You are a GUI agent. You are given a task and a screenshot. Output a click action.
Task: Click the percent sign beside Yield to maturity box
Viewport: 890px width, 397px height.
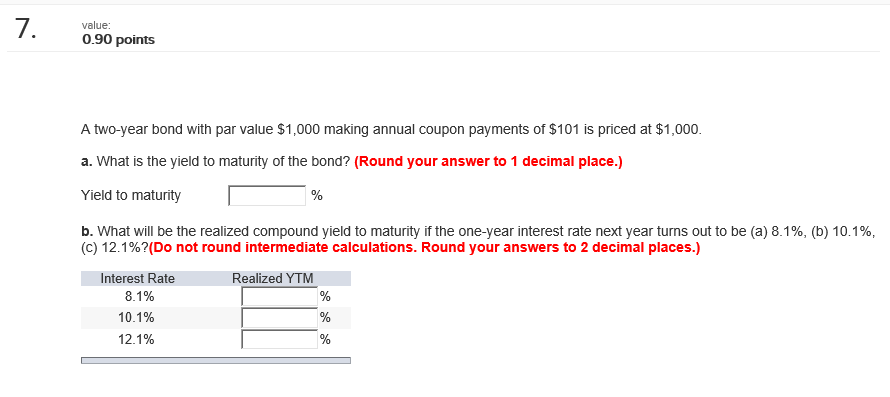[317, 196]
